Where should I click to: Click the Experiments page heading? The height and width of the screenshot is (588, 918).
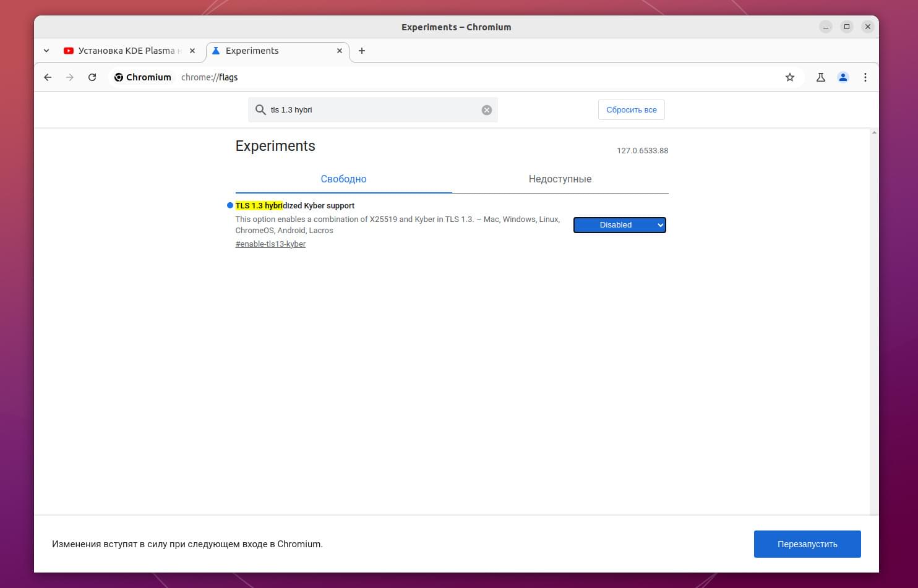275,146
